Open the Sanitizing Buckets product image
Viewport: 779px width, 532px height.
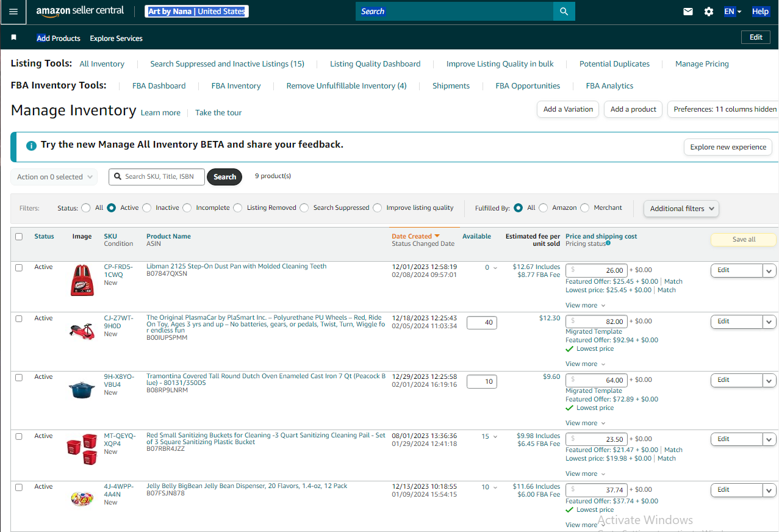coord(82,448)
